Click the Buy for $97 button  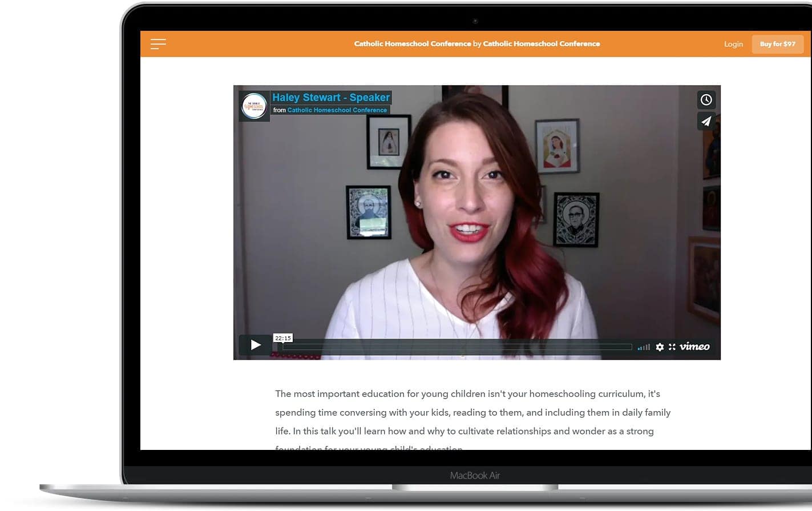point(777,44)
